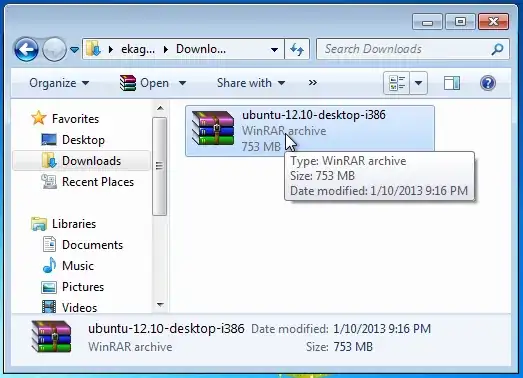Toggle the preview pane
523x378 pixels.
pyautogui.click(x=452, y=83)
